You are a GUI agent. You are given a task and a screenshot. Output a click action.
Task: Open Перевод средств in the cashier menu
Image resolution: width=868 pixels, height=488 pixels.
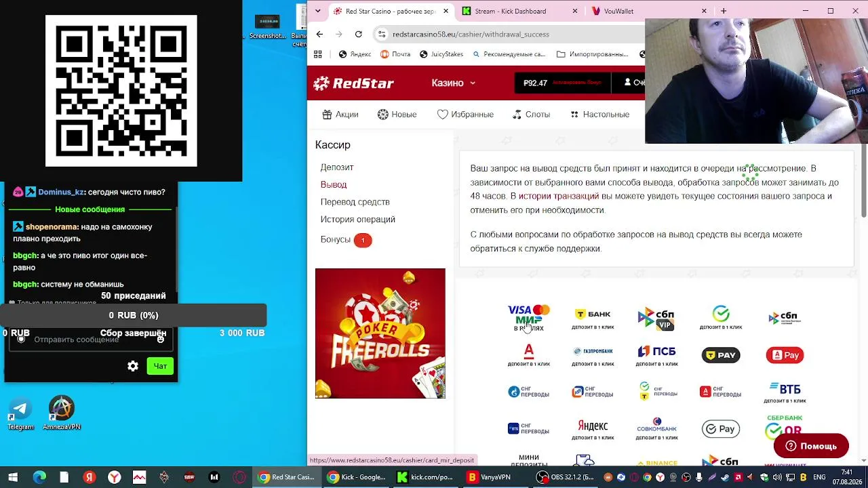pyautogui.click(x=355, y=202)
